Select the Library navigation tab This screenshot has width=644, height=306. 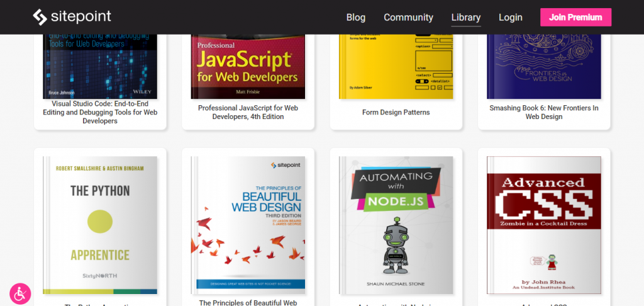[x=465, y=18]
